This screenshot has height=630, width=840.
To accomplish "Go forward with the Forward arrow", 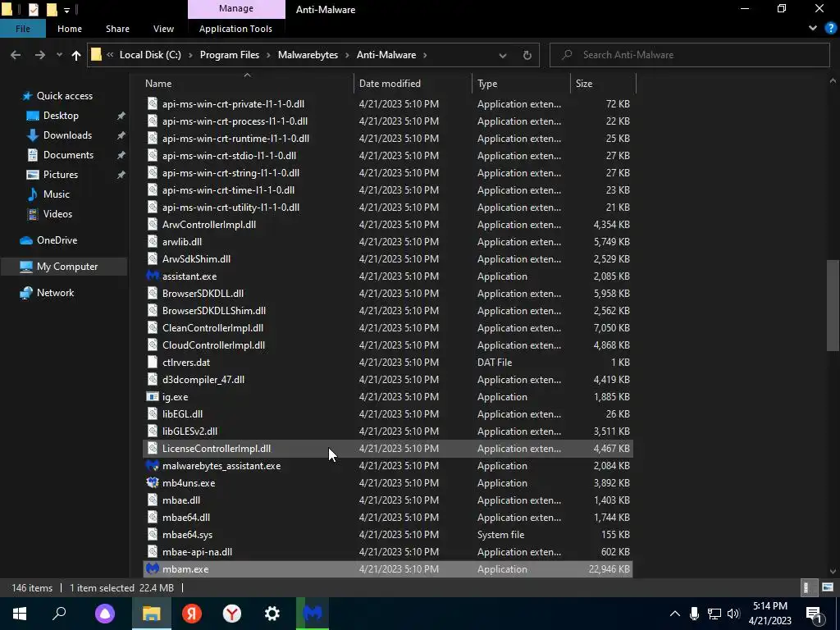I will pyautogui.click(x=39, y=55).
